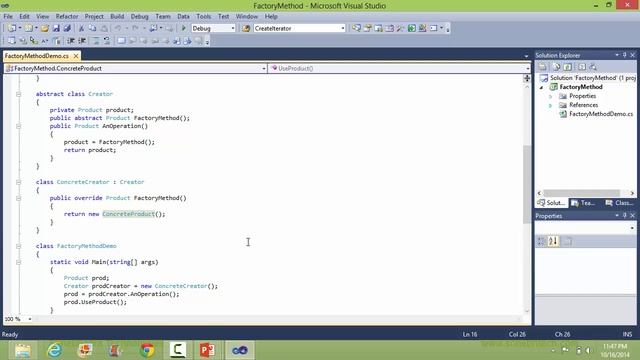
Task: Click the Redo toolbar icon
Action: (x=135, y=28)
